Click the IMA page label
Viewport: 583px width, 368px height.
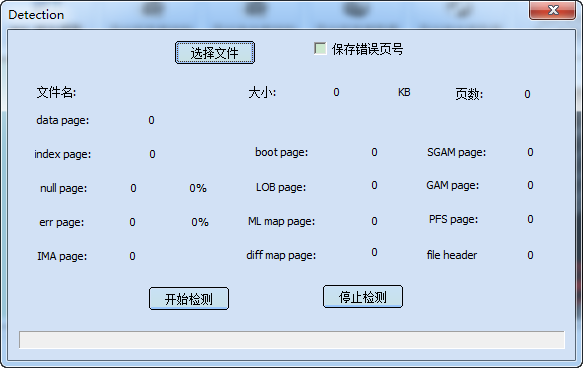62,256
